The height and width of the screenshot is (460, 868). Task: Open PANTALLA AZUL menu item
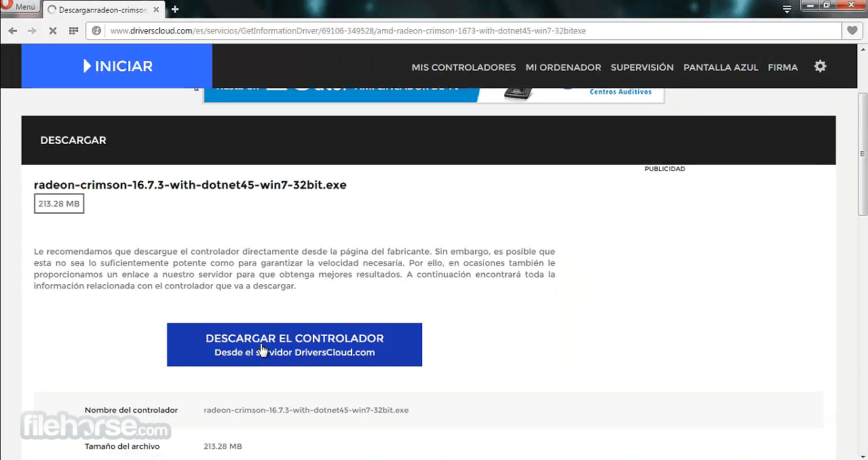(x=721, y=67)
